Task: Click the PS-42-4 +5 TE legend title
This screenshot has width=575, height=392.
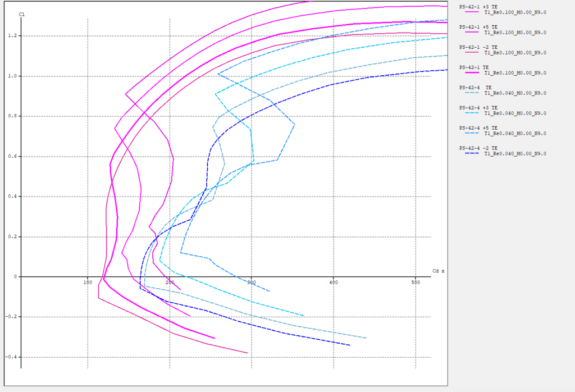Action: [478, 128]
